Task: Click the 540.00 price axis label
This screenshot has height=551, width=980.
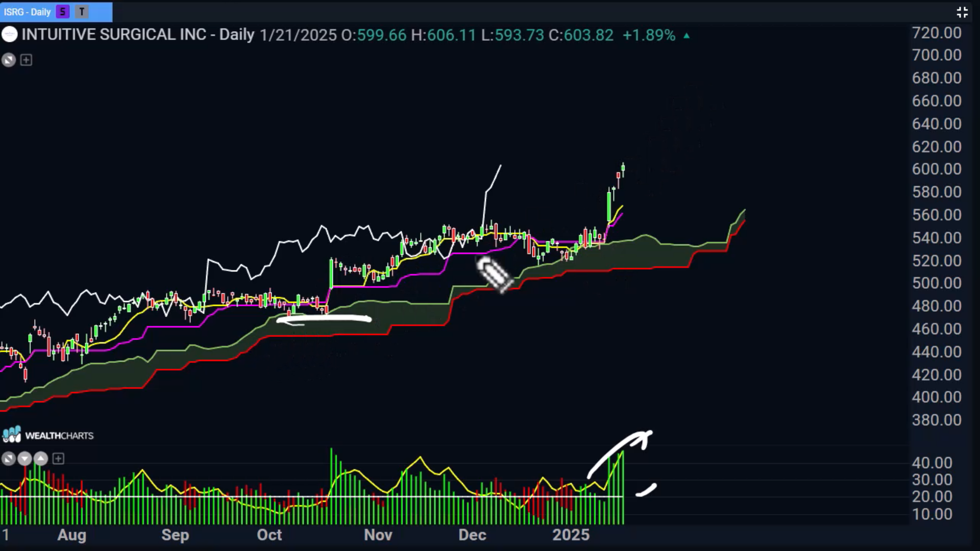Action: click(x=937, y=238)
